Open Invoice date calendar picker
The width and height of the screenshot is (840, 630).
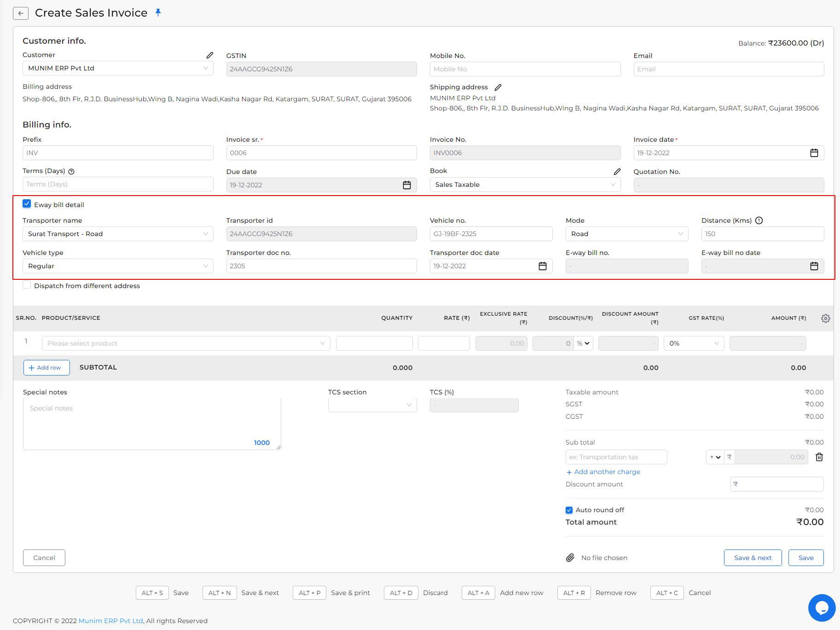[814, 153]
